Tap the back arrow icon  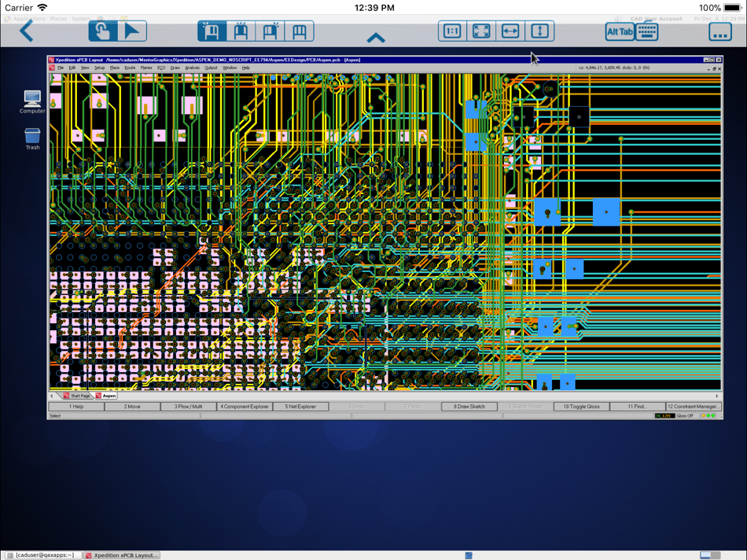pyautogui.click(x=27, y=31)
